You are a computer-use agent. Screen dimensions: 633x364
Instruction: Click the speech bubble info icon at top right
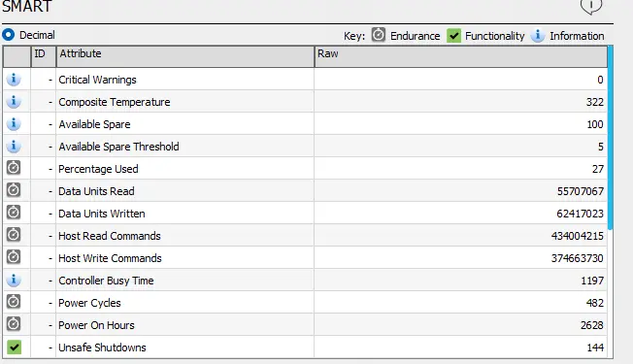click(591, 7)
